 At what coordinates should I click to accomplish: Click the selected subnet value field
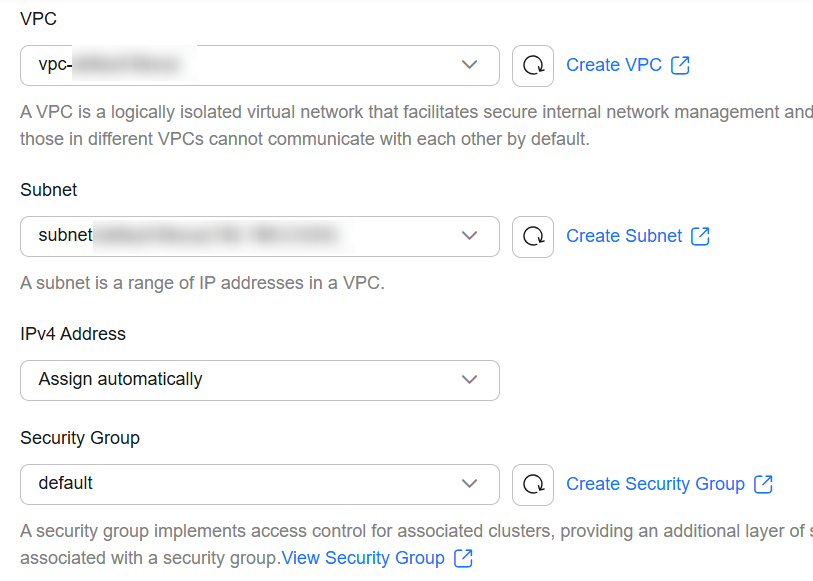coord(260,236)
